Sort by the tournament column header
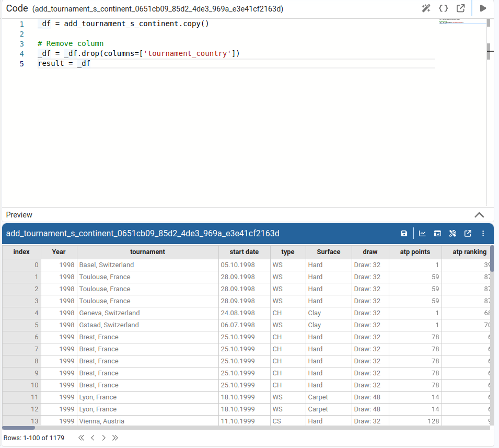 (147, 251)
